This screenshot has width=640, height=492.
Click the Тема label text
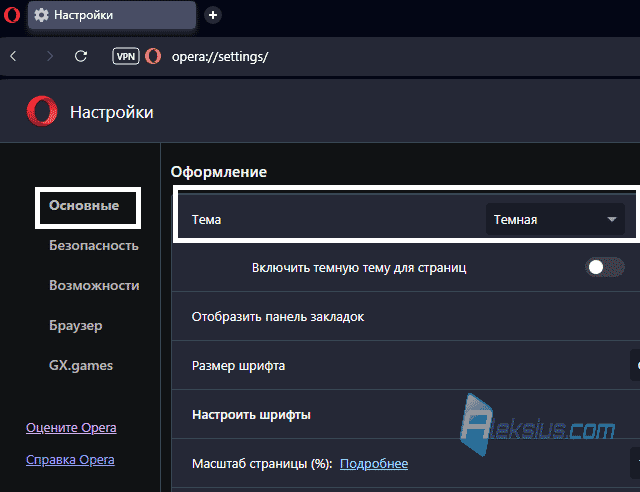(x=207, y=220)
